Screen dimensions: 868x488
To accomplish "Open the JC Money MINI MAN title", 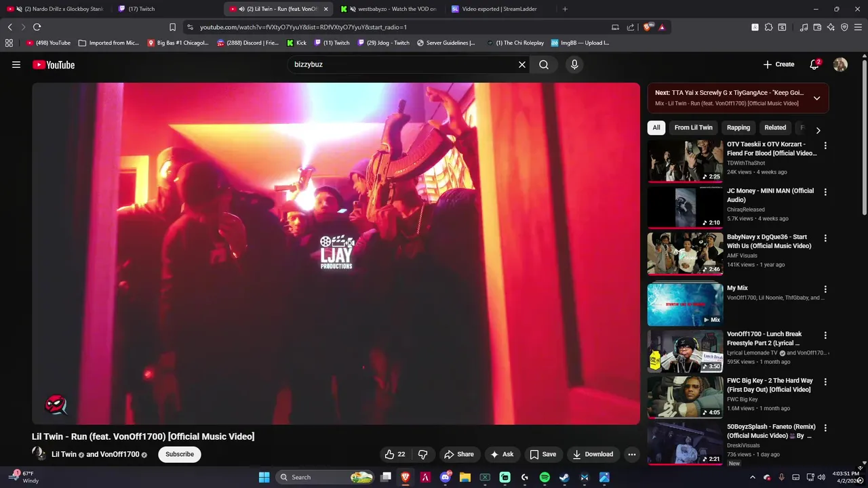I will pos(770,195).
